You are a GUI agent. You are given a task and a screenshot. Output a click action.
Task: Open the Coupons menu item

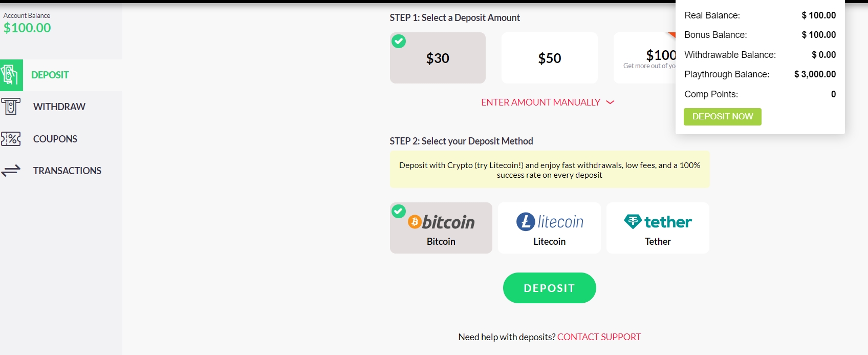pos(55,139)
